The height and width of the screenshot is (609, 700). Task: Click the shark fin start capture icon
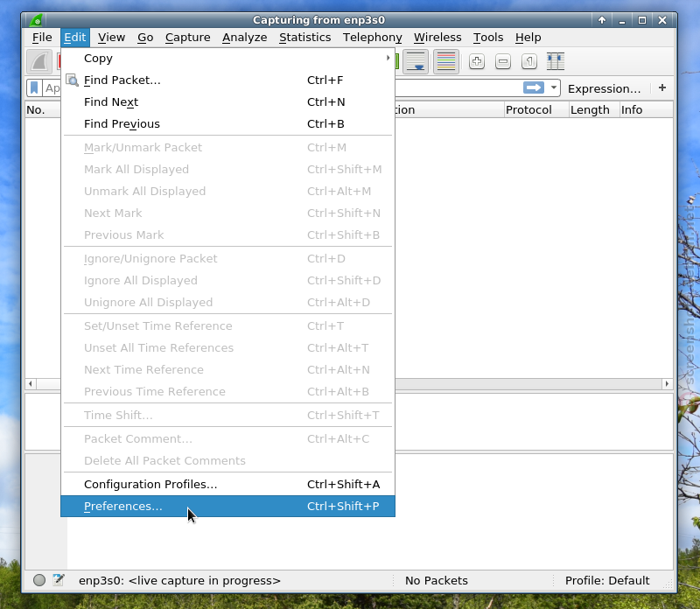click(x=39, y=61)
